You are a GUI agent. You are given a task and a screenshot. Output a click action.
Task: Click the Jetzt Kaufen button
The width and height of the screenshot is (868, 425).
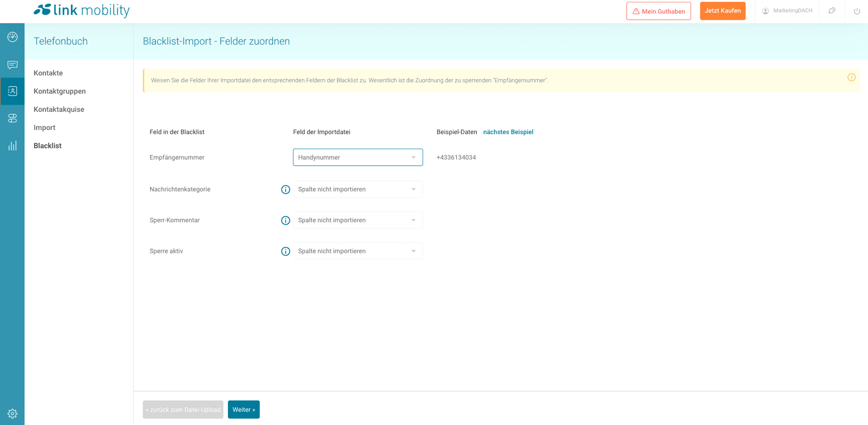(x=722, y=11)
